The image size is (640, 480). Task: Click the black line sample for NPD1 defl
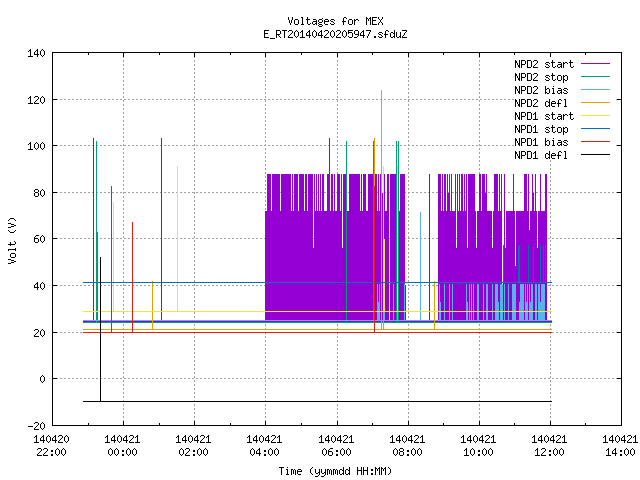point(596,155)
